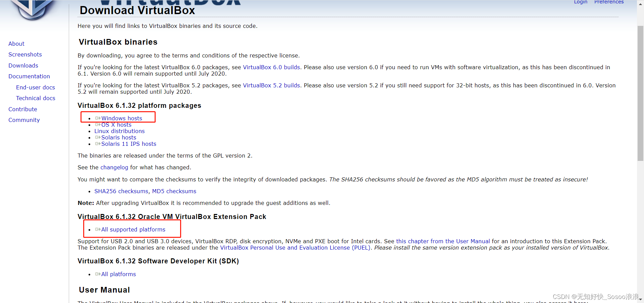Screen dimensions: 644x303
Task: Open Technical docs in sidebar
Action: point(36,98)
